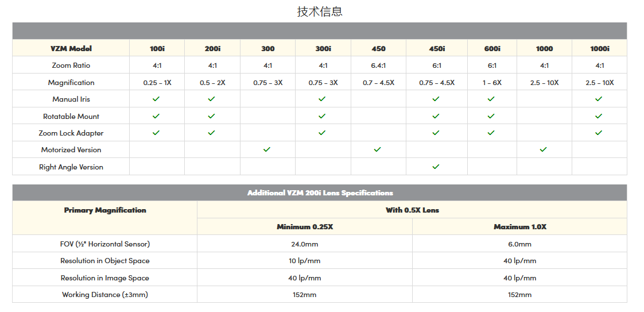Click the Rotatable Mount checkmark for 600i
The height and width of the screenshot is (312, 644).
pos(491,116)
